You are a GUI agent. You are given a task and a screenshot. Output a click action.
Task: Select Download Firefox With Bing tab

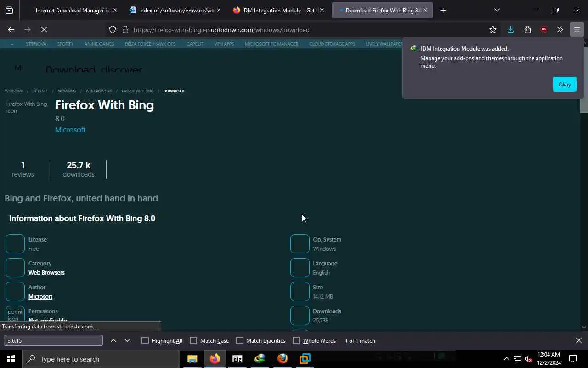pyautogui.click(x=381, y=10)
